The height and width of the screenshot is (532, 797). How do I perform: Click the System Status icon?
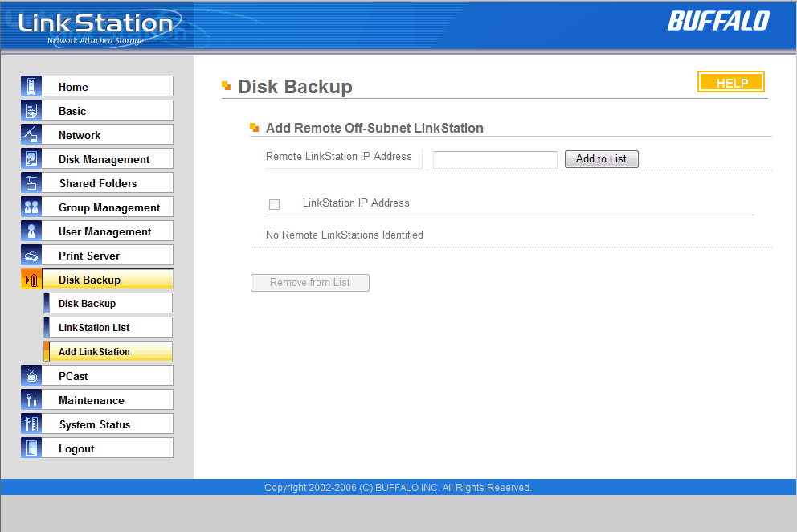[31, 424]
